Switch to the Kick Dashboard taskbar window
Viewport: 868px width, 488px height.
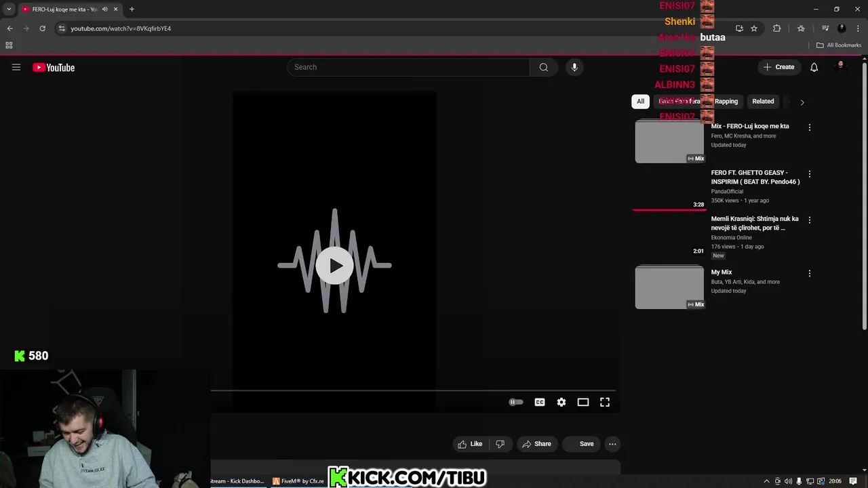pos(237,481)
